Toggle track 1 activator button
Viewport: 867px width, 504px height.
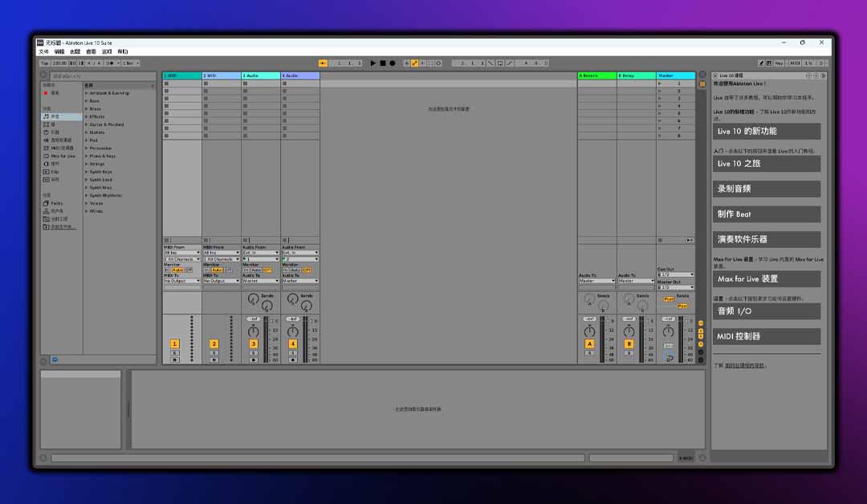(x=175, y=343)
